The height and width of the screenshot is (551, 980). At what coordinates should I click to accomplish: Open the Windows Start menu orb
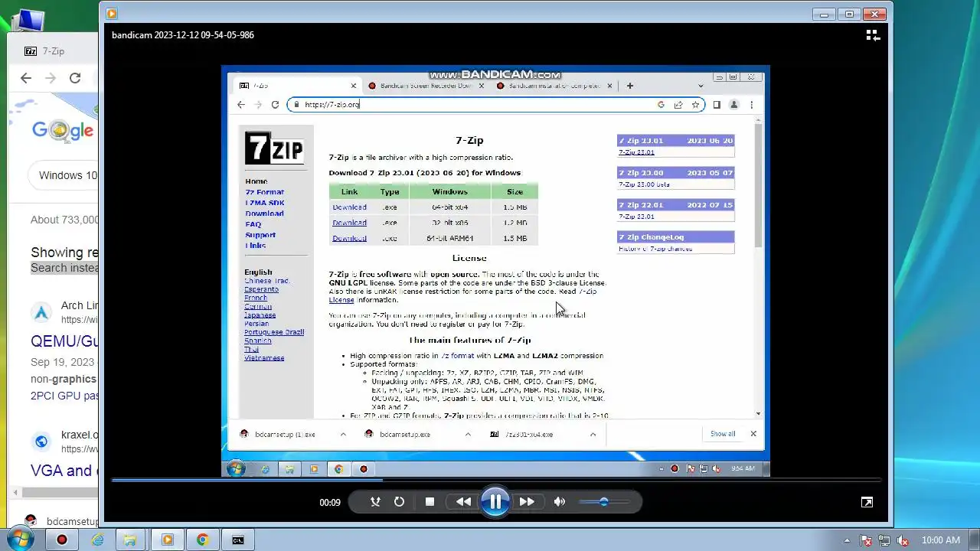[19, 540]
